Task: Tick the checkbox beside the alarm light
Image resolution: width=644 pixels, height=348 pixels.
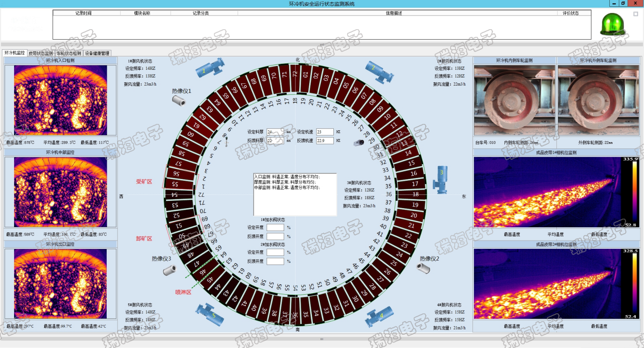Action: pyautogui.click(x=636, y=14)
